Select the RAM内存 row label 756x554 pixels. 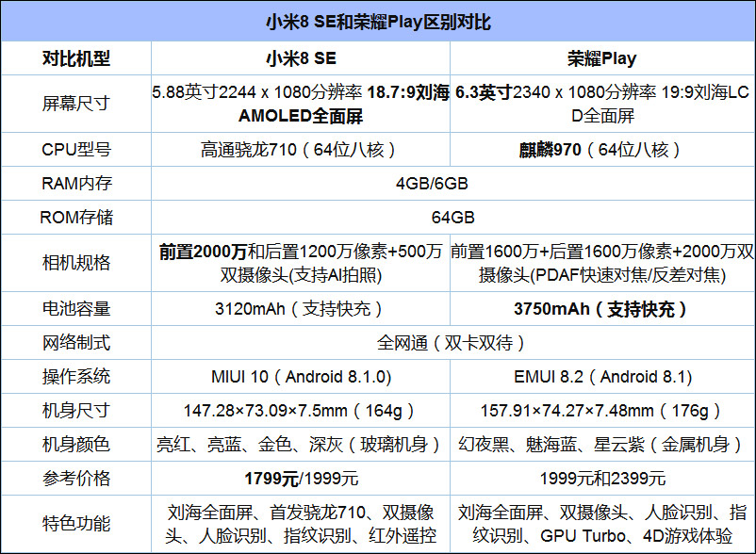point(76,184)
